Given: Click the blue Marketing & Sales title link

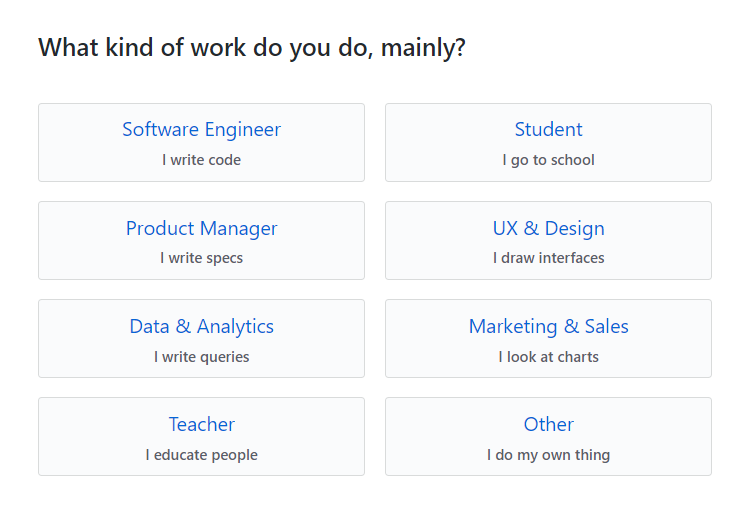Looking at the screenshot, I should pos(548,326).
